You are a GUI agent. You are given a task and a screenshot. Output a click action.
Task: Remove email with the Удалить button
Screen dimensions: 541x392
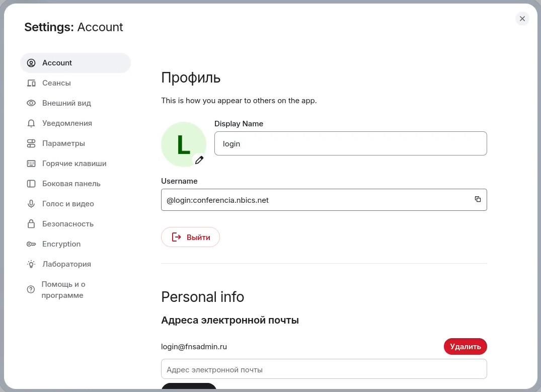pos(465,346)
